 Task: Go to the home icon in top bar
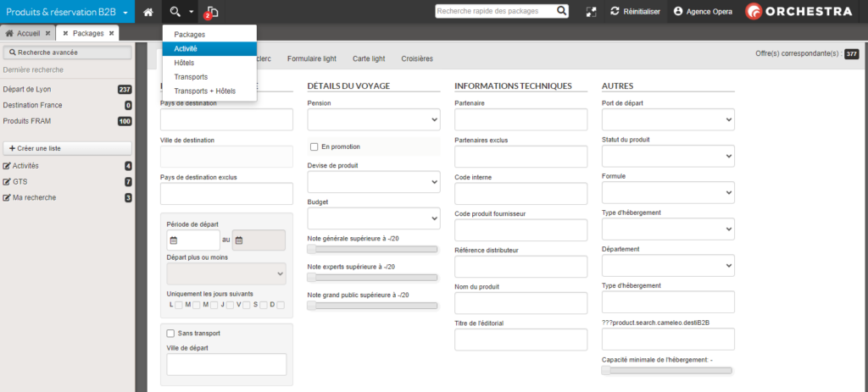click(x=148, y=12)
